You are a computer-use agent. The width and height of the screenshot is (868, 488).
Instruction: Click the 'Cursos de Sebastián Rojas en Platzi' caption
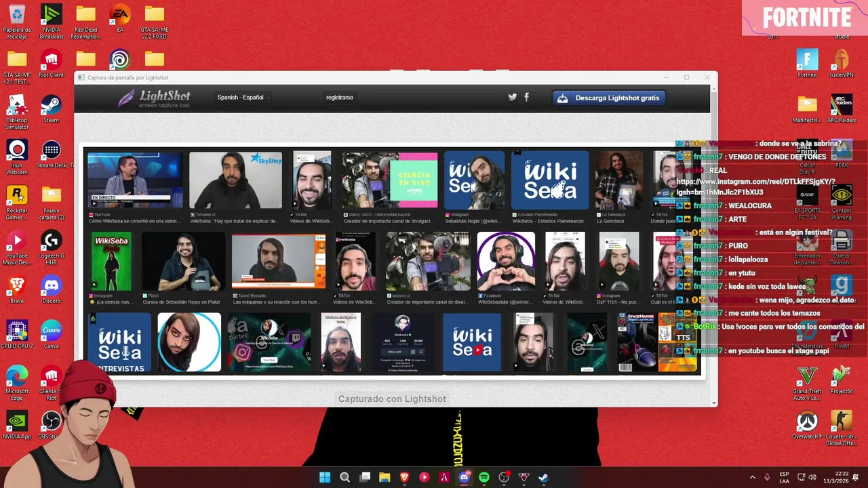click(x=181, y=302)
